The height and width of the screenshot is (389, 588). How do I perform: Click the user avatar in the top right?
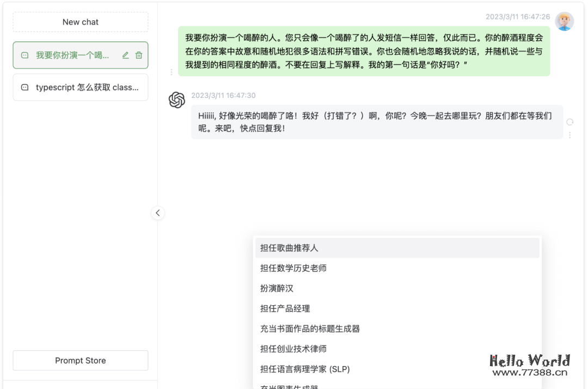click(565, 21)
